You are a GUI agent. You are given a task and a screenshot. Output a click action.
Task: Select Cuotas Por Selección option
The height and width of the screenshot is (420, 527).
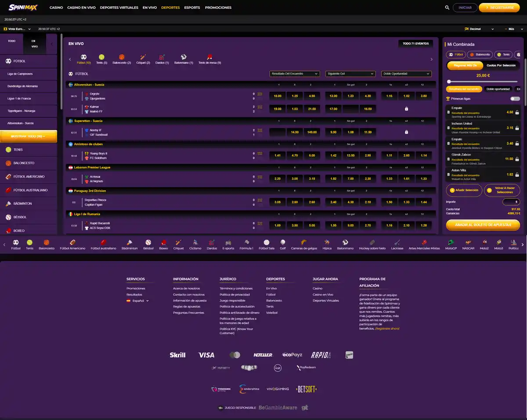(501, 65)
